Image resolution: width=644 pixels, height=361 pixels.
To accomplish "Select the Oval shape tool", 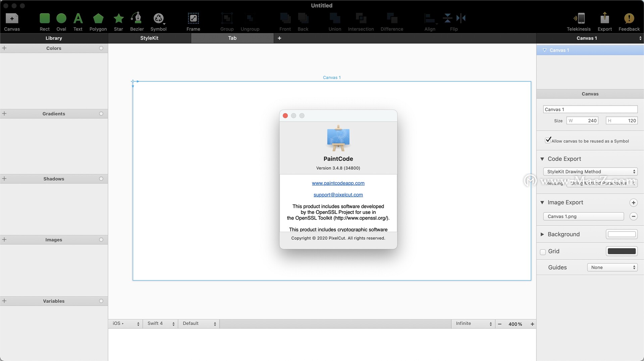I will (x=61, y=22).
